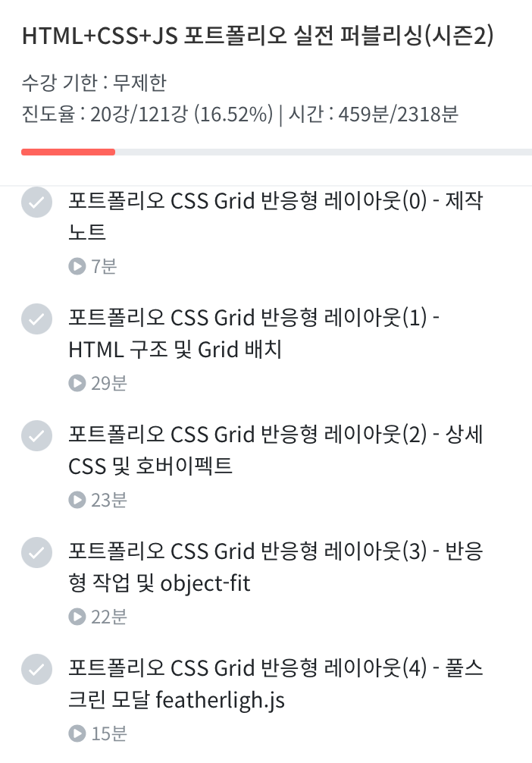
Task: Toggle completion check for 레이아웃(1) HTML 구조 lecture
Action: pos(36,319)
